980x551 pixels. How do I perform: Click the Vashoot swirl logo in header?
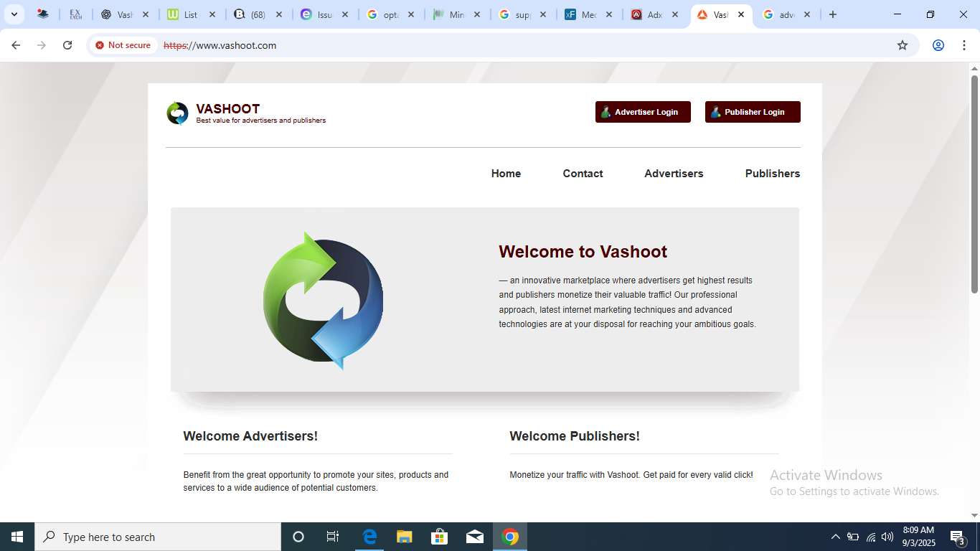pos(177,113)
